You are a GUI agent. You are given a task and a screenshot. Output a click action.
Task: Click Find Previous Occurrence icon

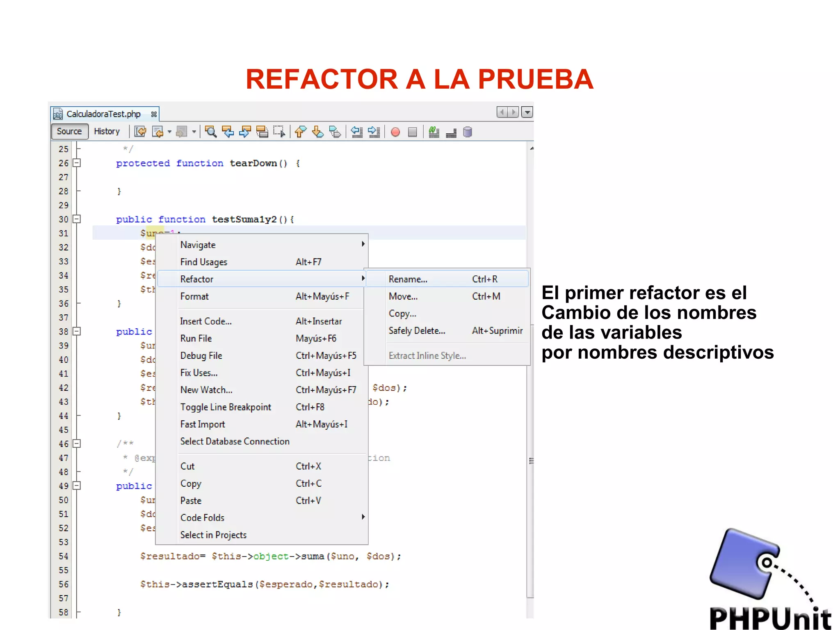[228, 132]
